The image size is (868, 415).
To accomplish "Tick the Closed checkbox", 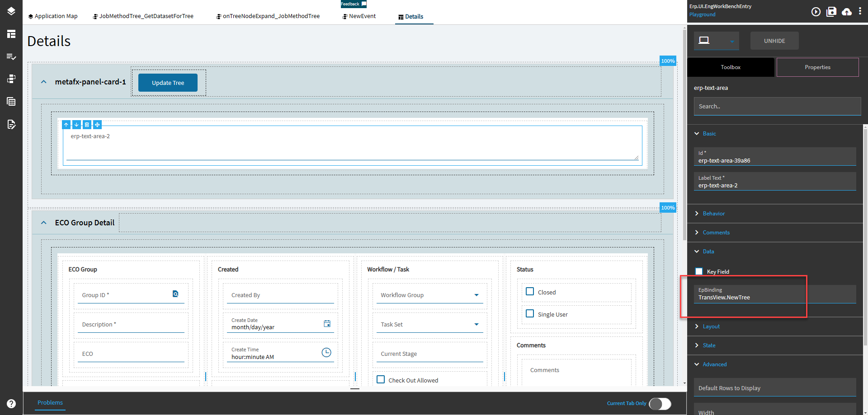I will click(530, 292).
